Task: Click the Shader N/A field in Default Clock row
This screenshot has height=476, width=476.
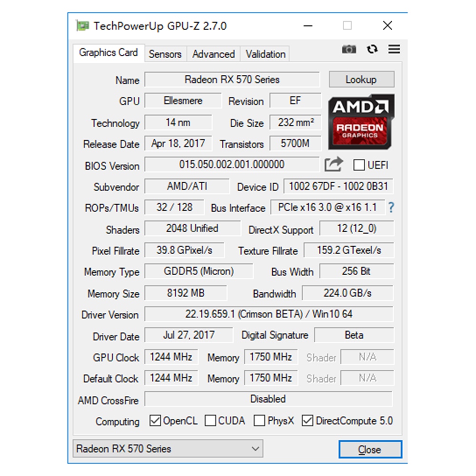Action: (367, 378)
